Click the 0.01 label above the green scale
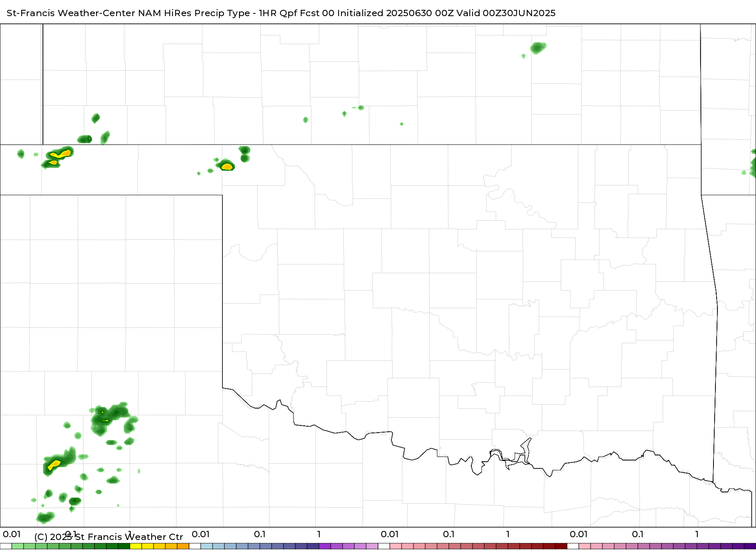The height and width of the screenshot is (551, 756). [x=12, y=534]
